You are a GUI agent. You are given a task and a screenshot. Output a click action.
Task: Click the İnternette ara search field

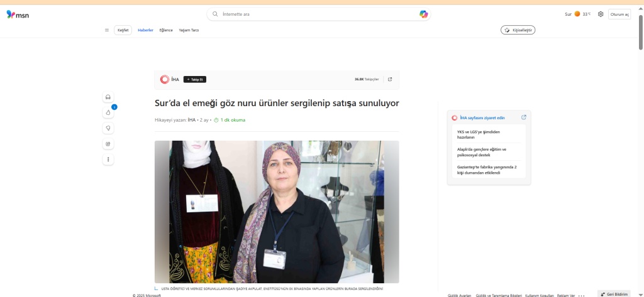314,14
